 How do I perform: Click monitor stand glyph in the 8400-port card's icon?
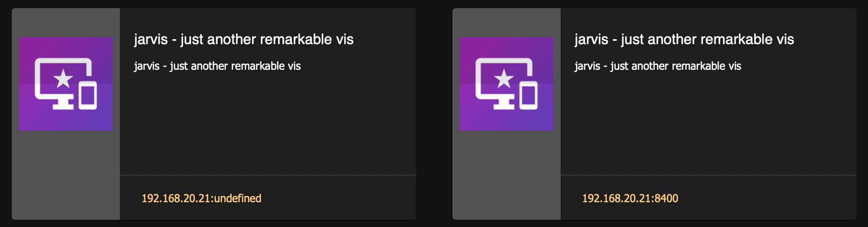point(504,104)
